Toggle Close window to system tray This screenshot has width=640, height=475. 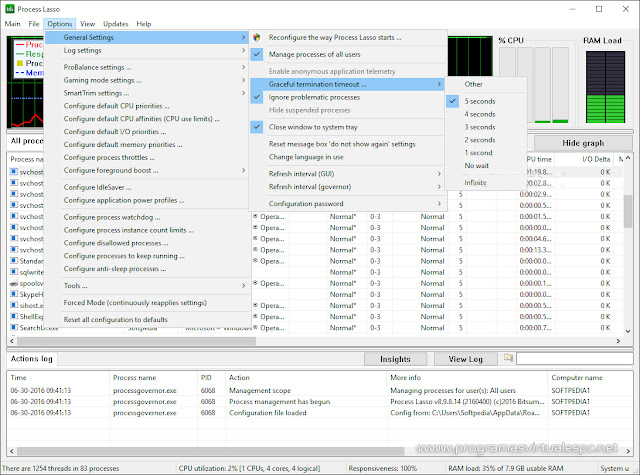click(347, 127)
